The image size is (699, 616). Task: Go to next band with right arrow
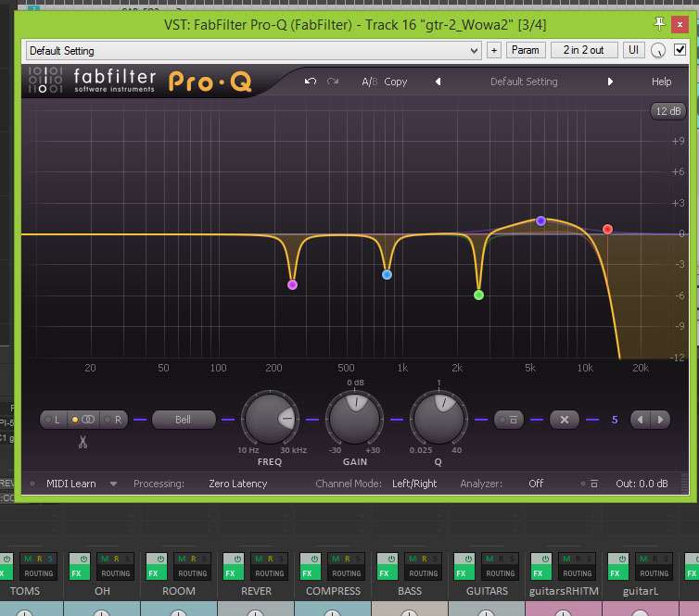pyautogui.click(x=660, y=420)
